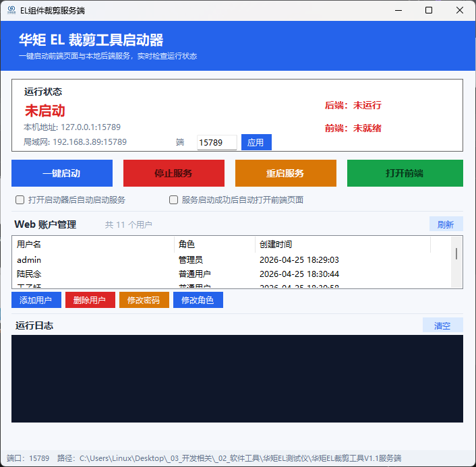Click the status bar path text
Screen dimensions: 476x467
229,458
